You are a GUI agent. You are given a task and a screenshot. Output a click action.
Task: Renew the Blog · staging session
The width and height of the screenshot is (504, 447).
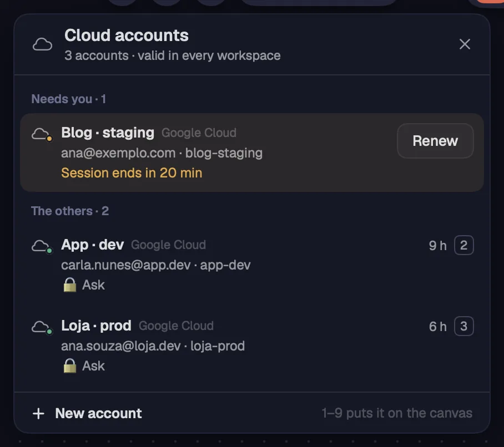(435, 141)
